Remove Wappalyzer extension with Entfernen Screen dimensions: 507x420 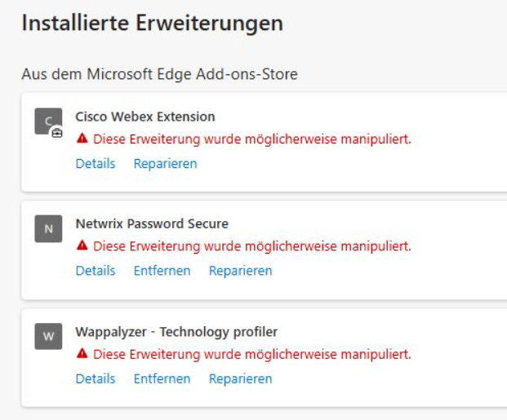coord(162,379)
